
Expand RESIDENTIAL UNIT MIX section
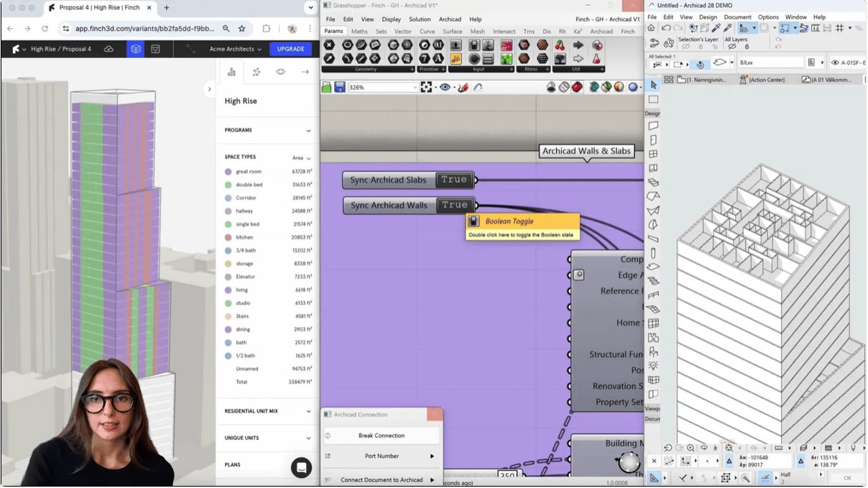268,411
